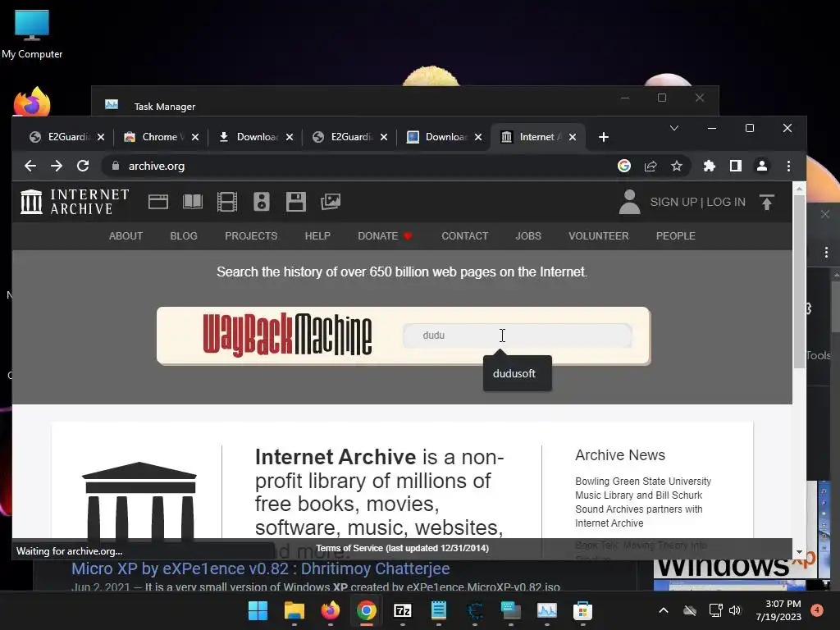Open the Bowling Green State University news link
840x630 pixels.
point(643,502)
